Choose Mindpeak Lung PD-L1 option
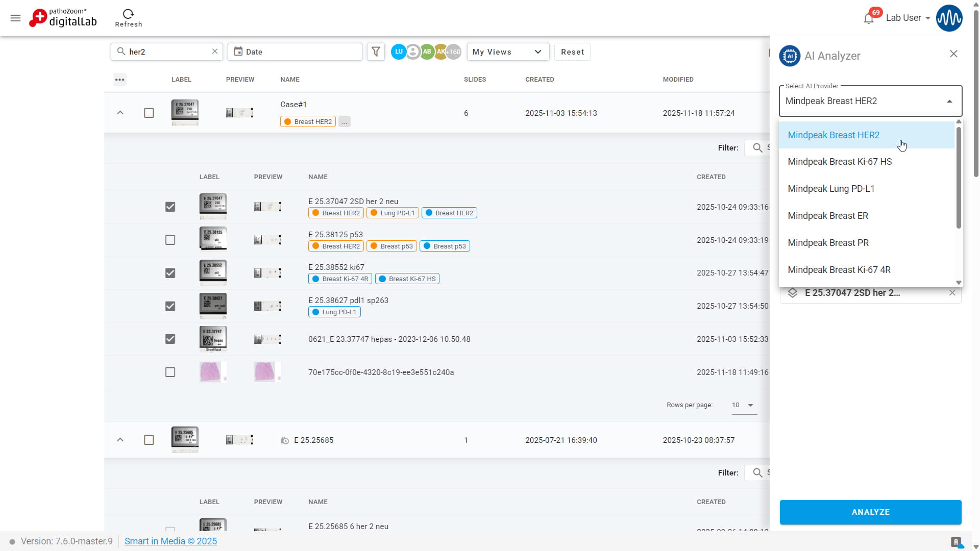The width and height of the screenshot is (980, 551). [x=831, y=189]
